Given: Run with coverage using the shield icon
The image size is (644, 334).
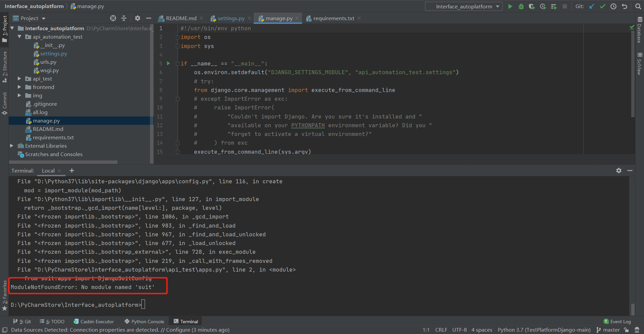Looking at the screenshot, I should point(531,6).
